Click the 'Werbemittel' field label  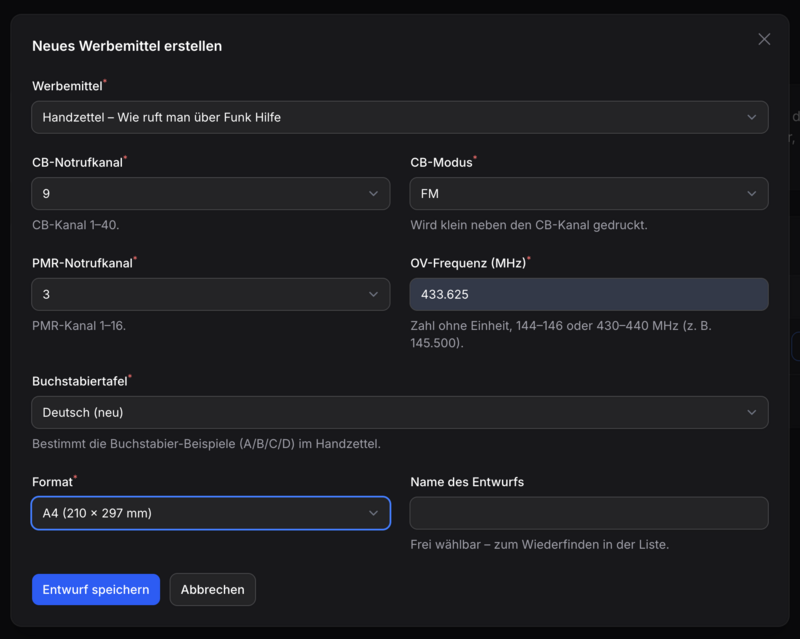67,86
